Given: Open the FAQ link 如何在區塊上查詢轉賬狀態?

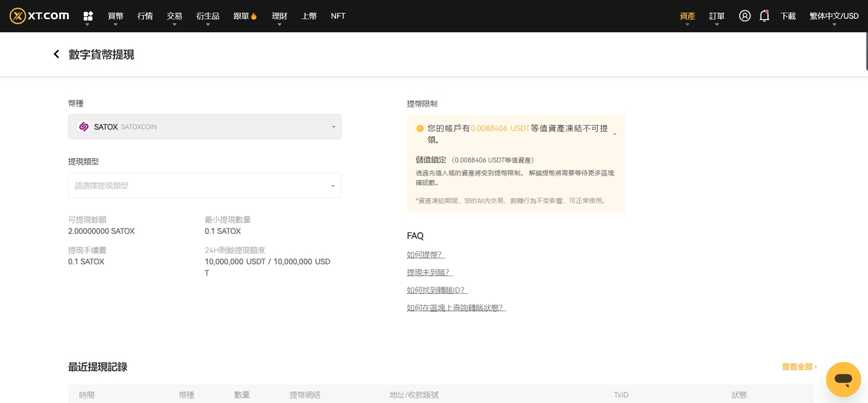Looking at the screenshot, I should coord(456,308).
